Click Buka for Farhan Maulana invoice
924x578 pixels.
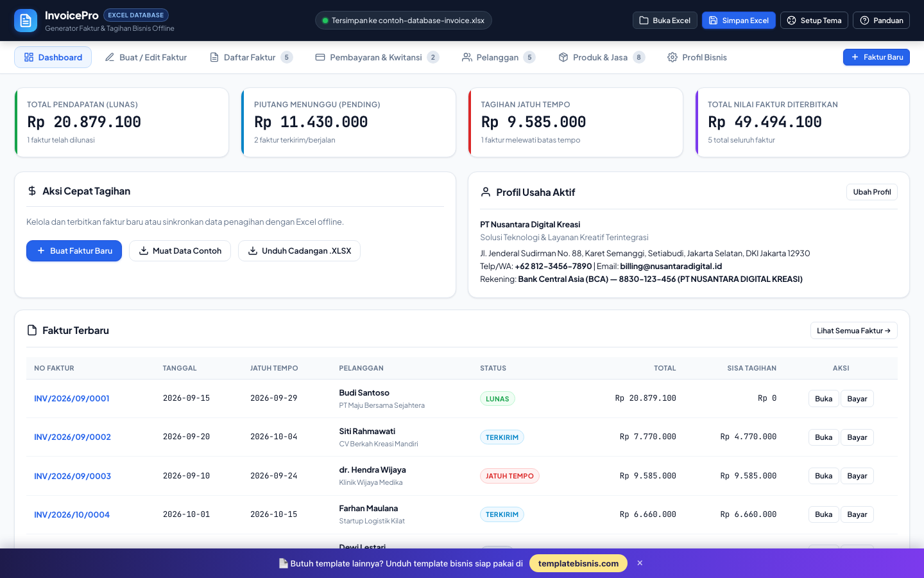coord(823,514)
